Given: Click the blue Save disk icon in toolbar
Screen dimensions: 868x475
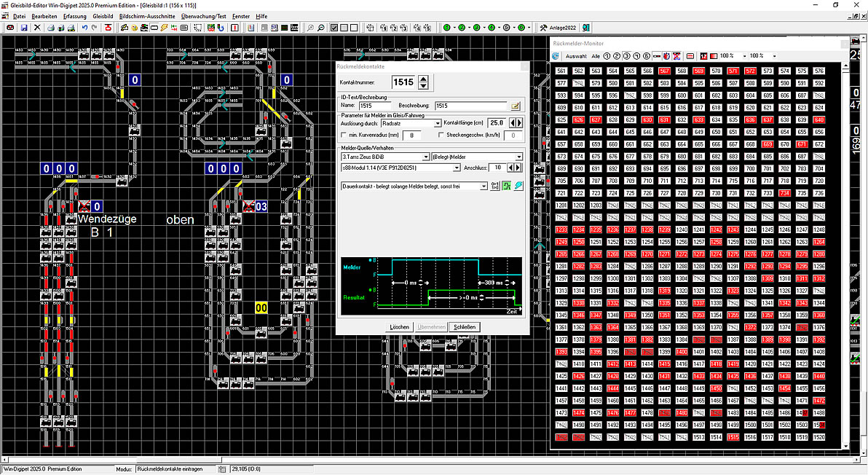Looking at the screenshot, I should (x=24, y=28).
